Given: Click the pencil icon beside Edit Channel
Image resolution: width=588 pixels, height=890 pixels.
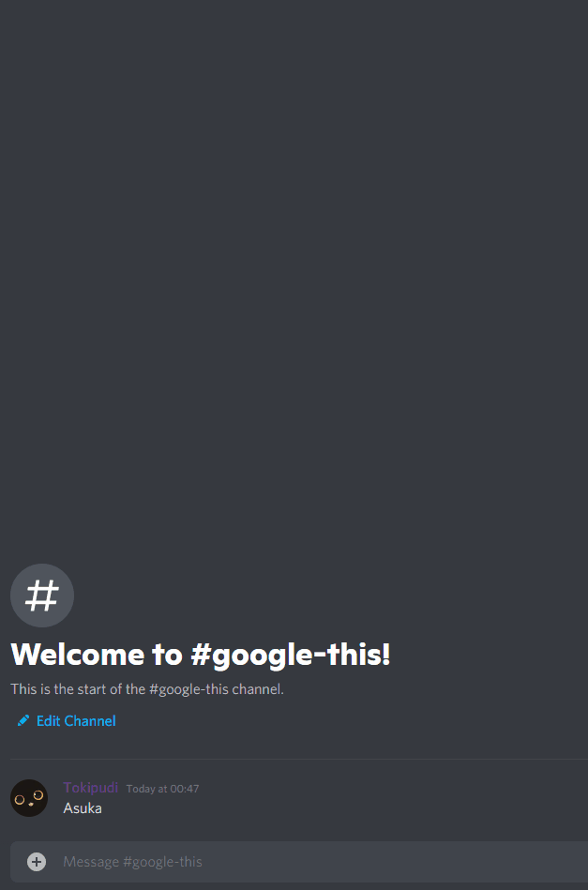Looking at the screenshot, I should [x=23, y=721].
